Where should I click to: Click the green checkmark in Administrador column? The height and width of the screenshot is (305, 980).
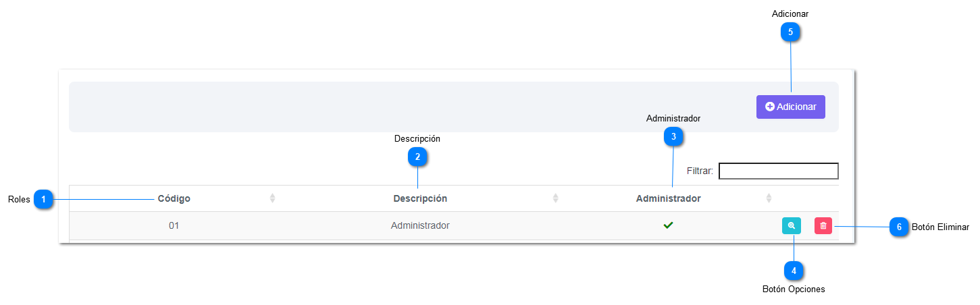coord(668,225)
